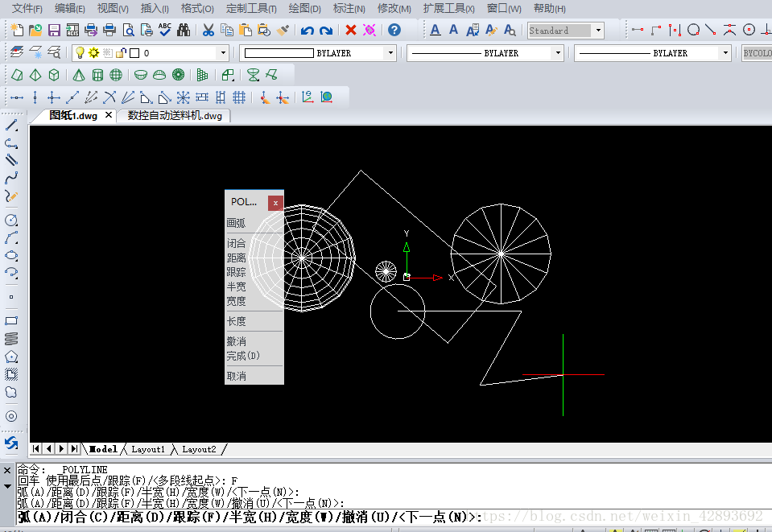Toggle the layer lock padlock icon
772x532 pixels.
point(121,53)
